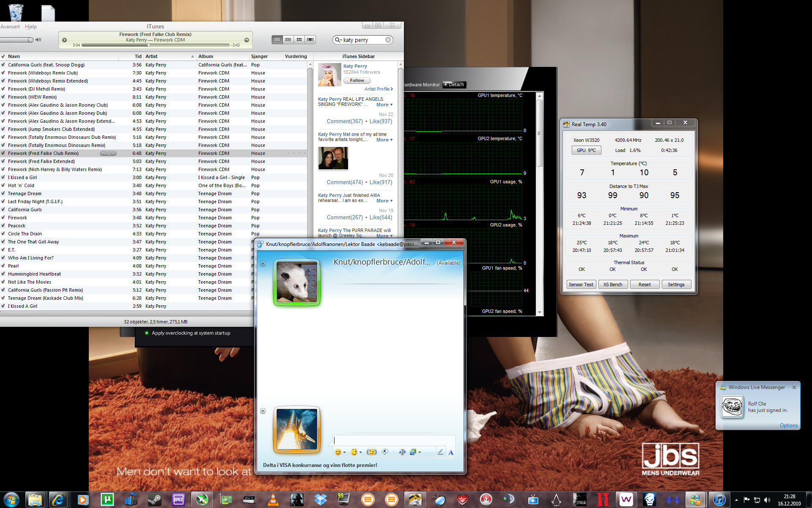Sort iTunes list by Album column
The width and height of the screenshot is (812, 508).
pos(223,56)
